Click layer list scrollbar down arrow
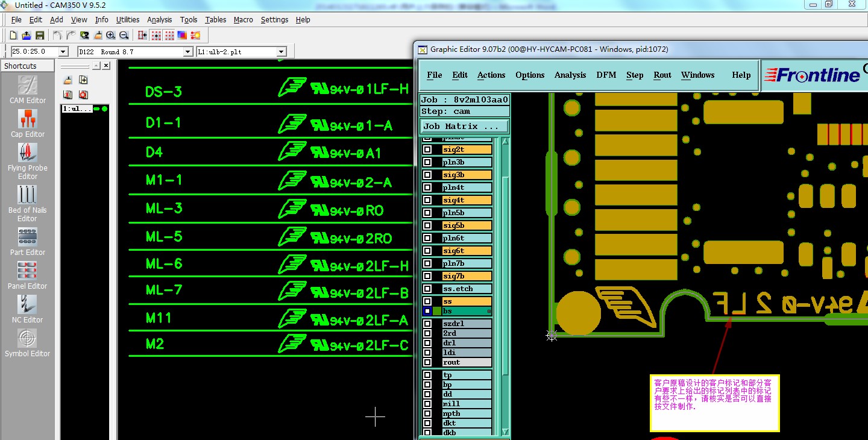Screen dimensions: 868x440 click(505, 432)
